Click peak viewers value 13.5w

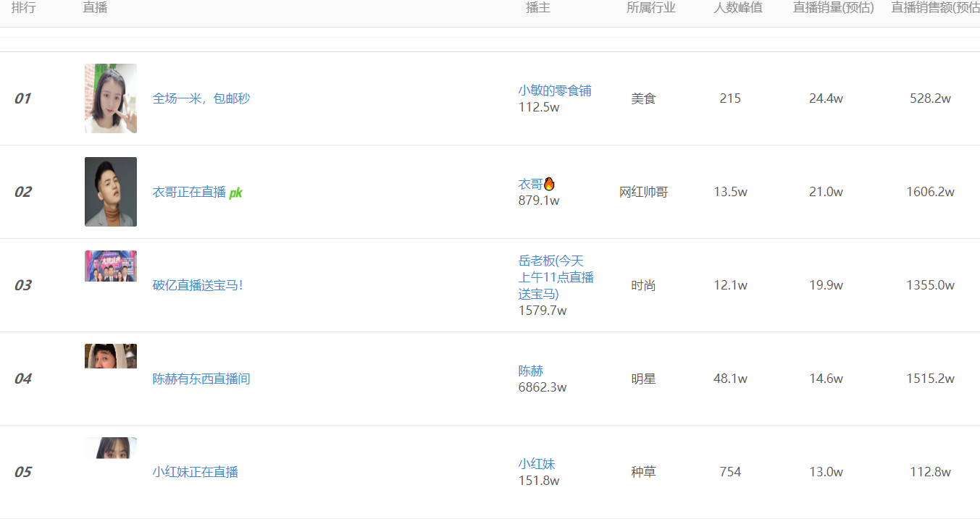click(730, 192)
